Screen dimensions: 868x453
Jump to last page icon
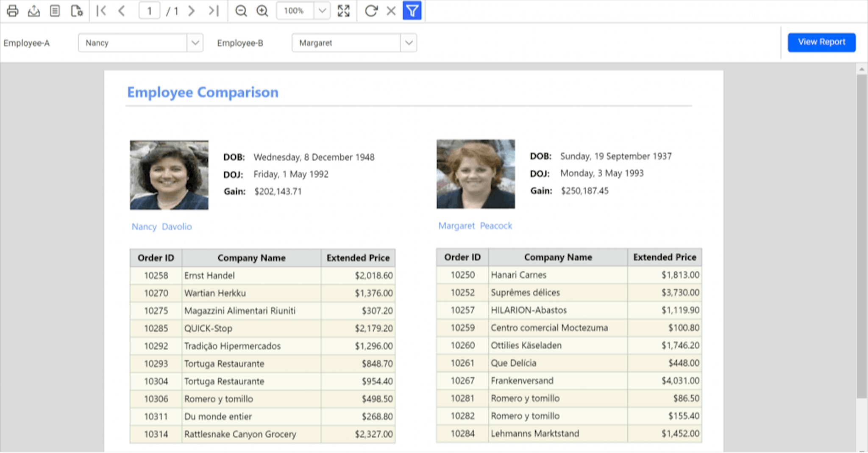[x=214, y=11]
